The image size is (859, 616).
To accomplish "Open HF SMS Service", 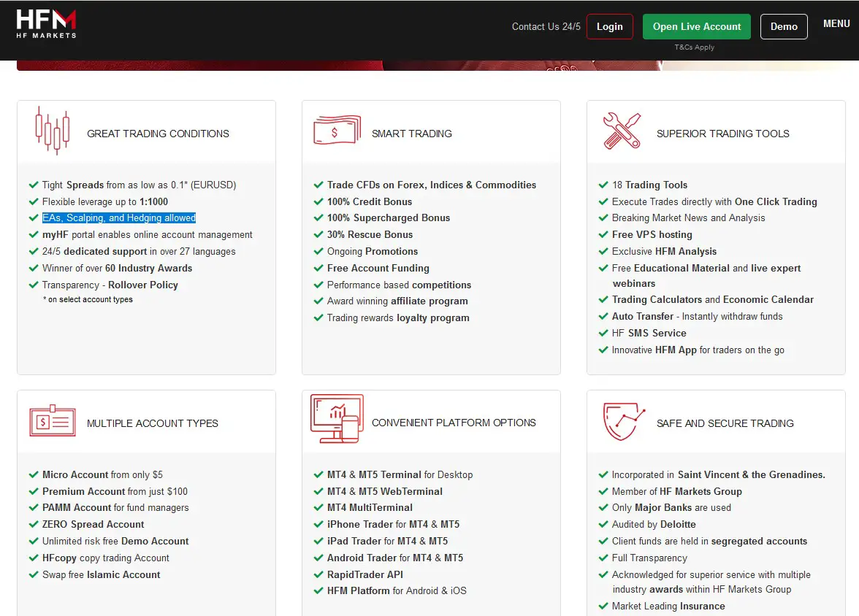I will (x=649, y=333).
